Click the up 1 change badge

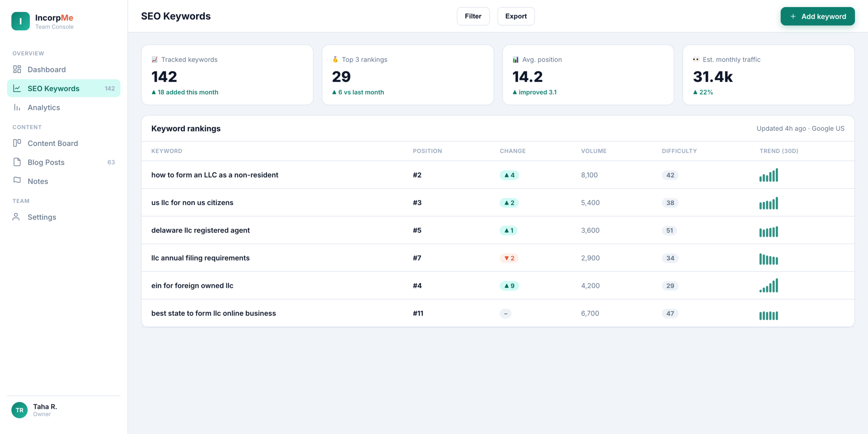pos(509,231)
